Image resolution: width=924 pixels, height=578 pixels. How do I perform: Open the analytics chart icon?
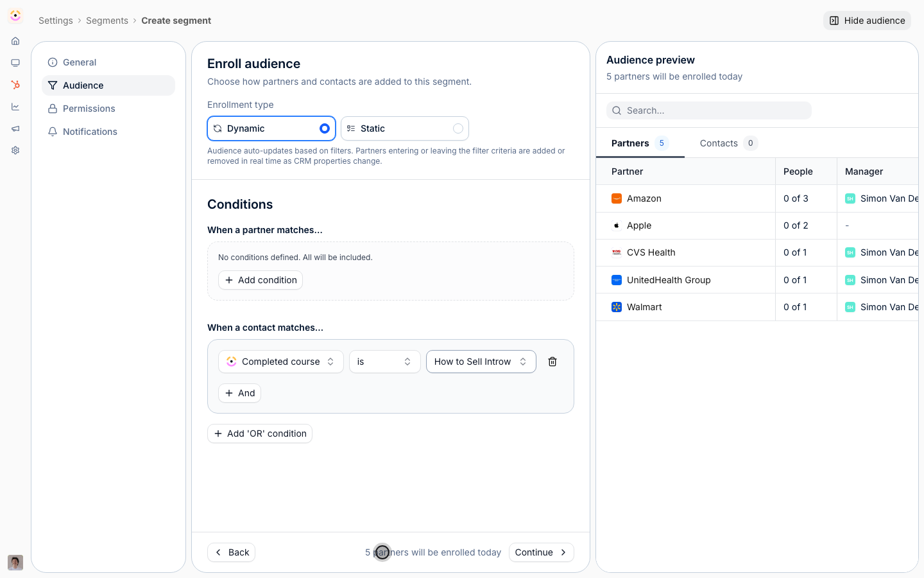[15, 107]
